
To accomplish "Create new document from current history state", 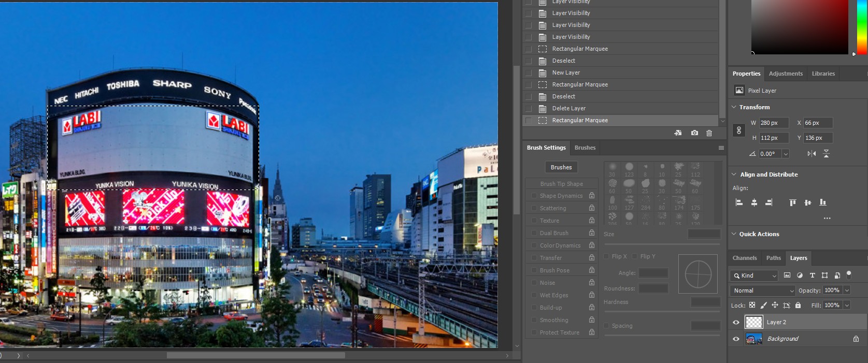I will click(x=678, y=133).
